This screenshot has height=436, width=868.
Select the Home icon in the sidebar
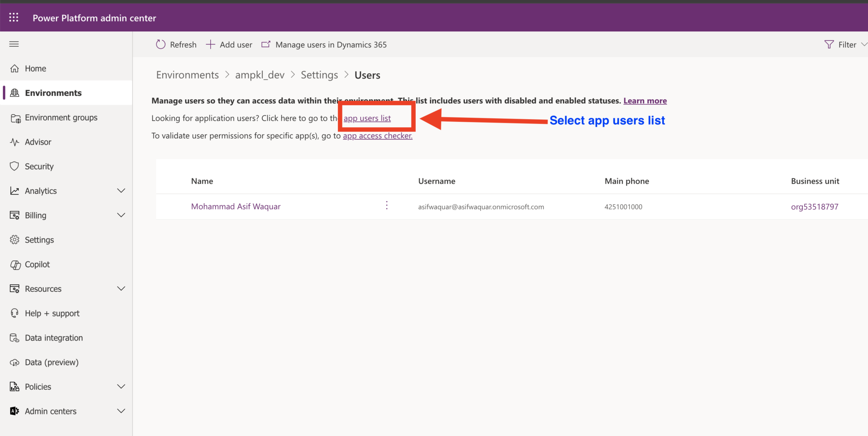click(14, 68)
